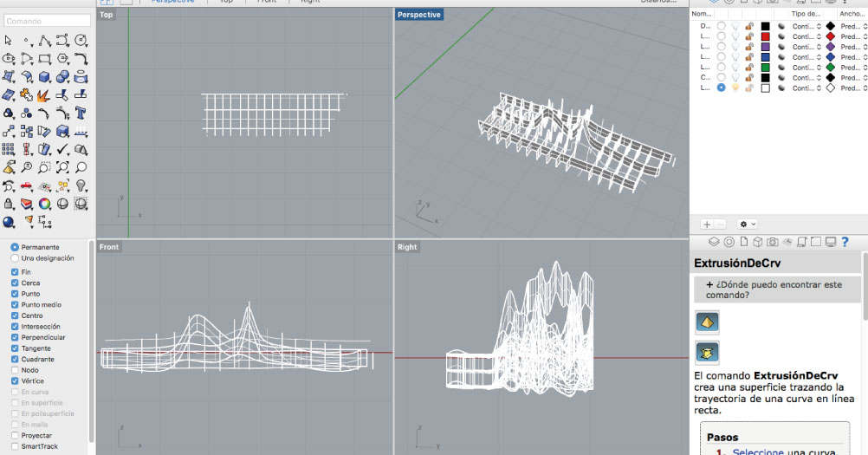
Task: Select the Text object T tool
Action: coord(81,114)
